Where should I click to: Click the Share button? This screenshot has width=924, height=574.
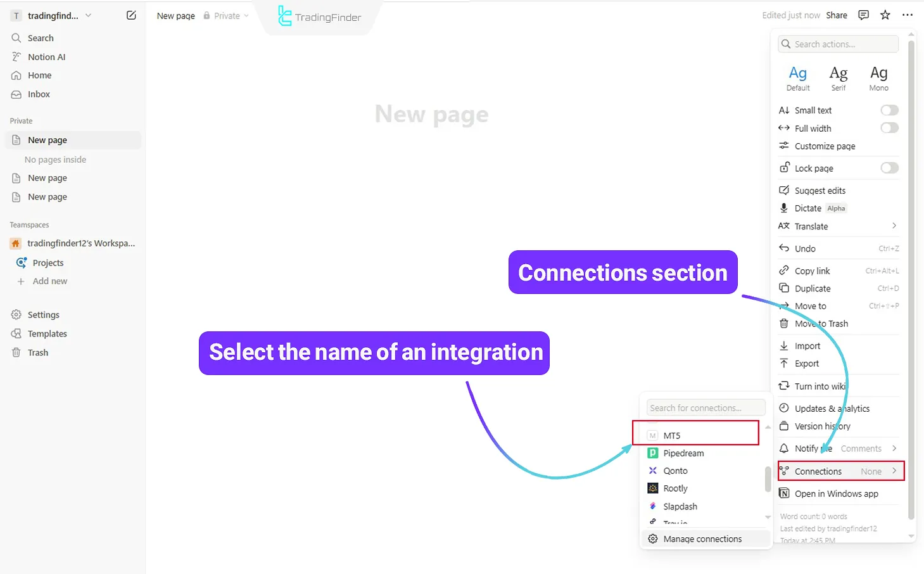point(837,15)
